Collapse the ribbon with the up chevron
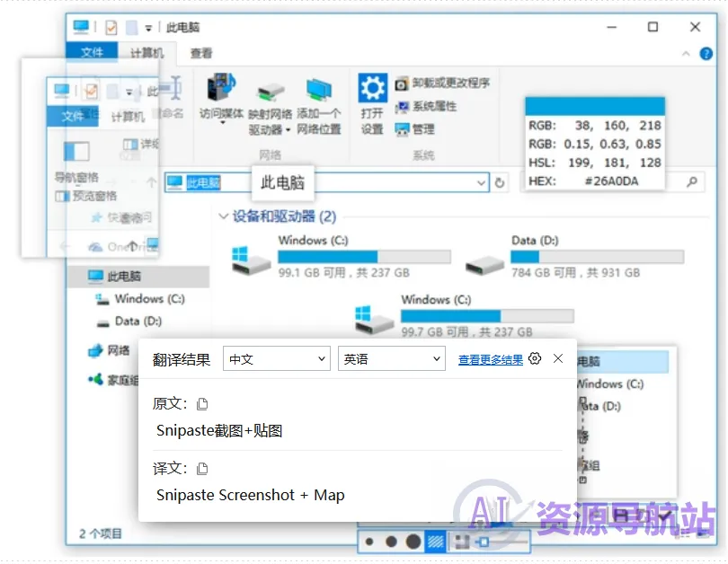 686,54
